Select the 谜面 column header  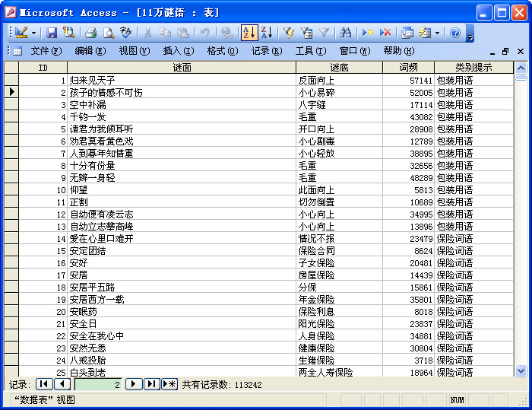(x=182, y=68)
